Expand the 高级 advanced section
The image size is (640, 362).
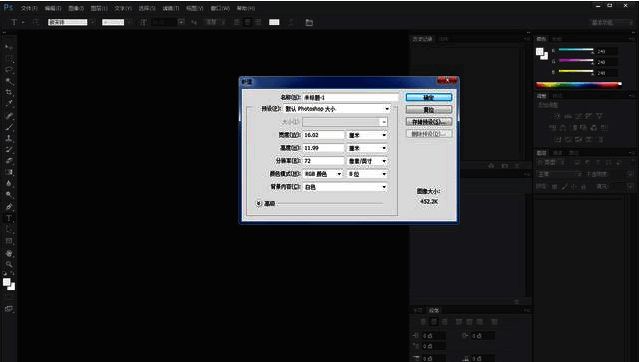(259, 203)
